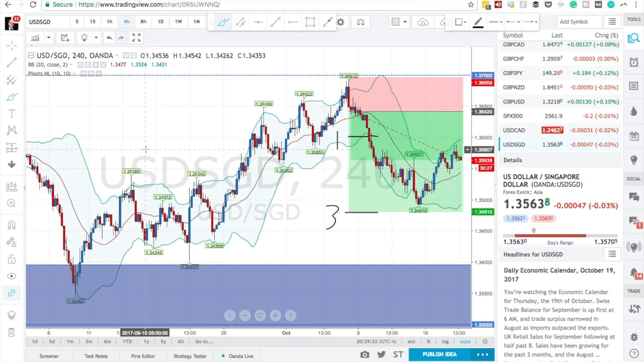Select GBPUSD in the watchlist
Image resolution: width=644 pixels, height=362 pixels.
point(514,102)
